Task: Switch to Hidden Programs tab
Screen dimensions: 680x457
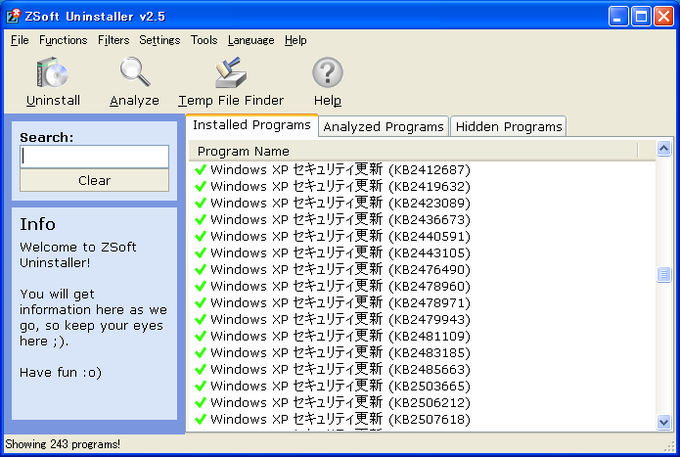Action: point(508,127)
